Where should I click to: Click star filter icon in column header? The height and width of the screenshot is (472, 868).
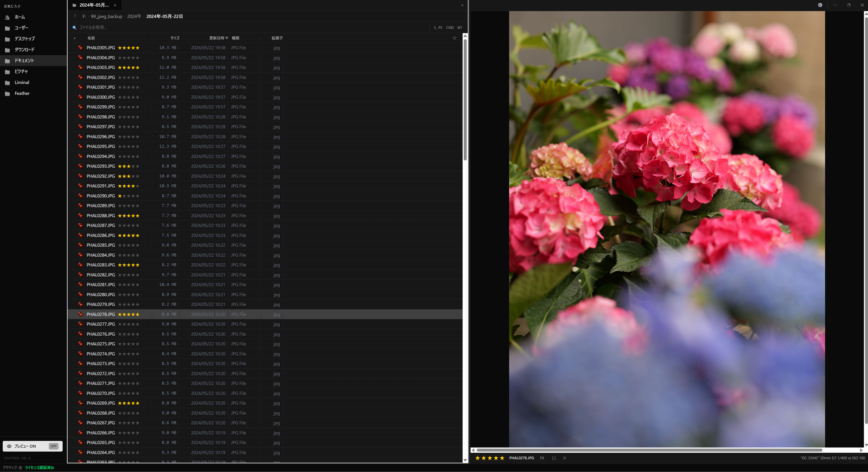click(454, 38)
